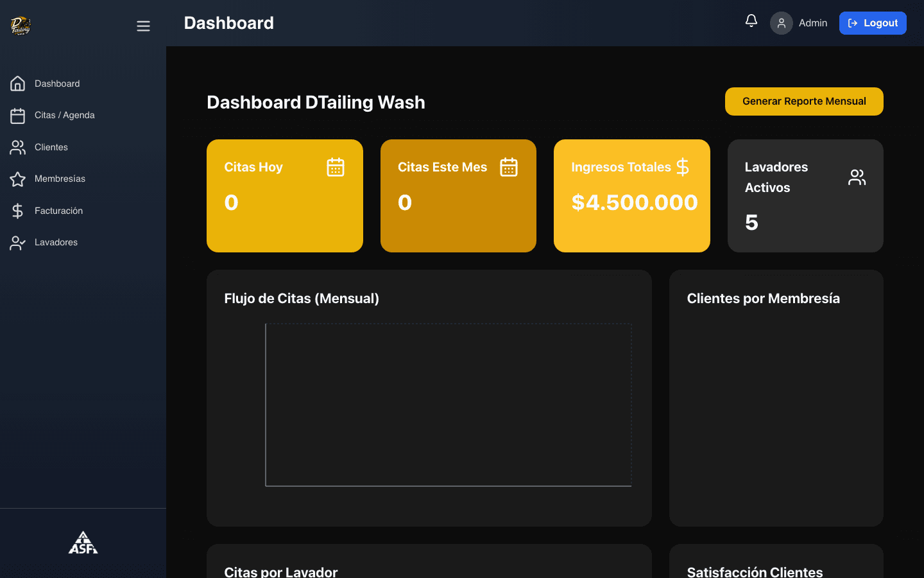Screen dimensions: 924x578
Task: Click the $4.500.000 income value
Action: 634,202
